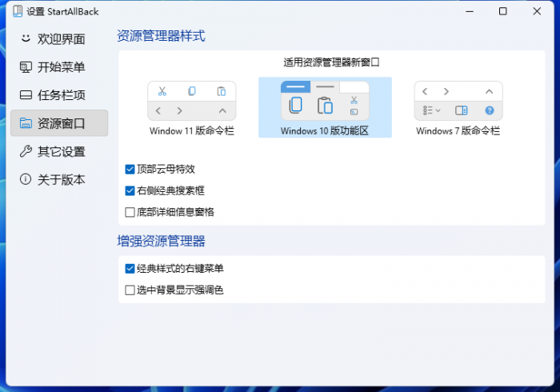The height and width of the screenshot is (392, 560).
Task: Select the Windows 7 版命令栏 style preview
Action: pyautogui.click(x=458, y=108)
